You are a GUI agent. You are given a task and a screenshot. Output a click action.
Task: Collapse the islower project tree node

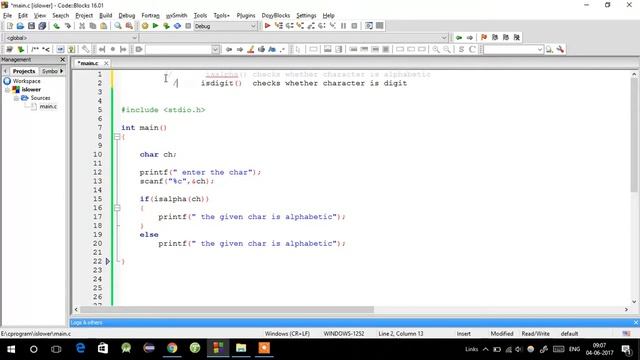tap(7, 89)
